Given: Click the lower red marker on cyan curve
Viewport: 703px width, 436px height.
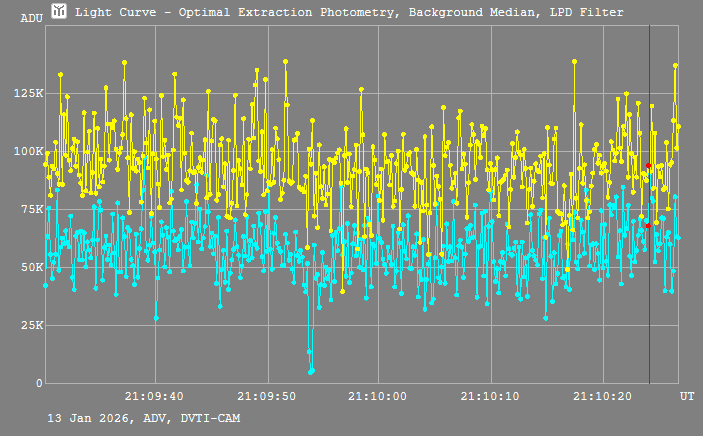Looking at the screenshot, I should tap(648, 225).
